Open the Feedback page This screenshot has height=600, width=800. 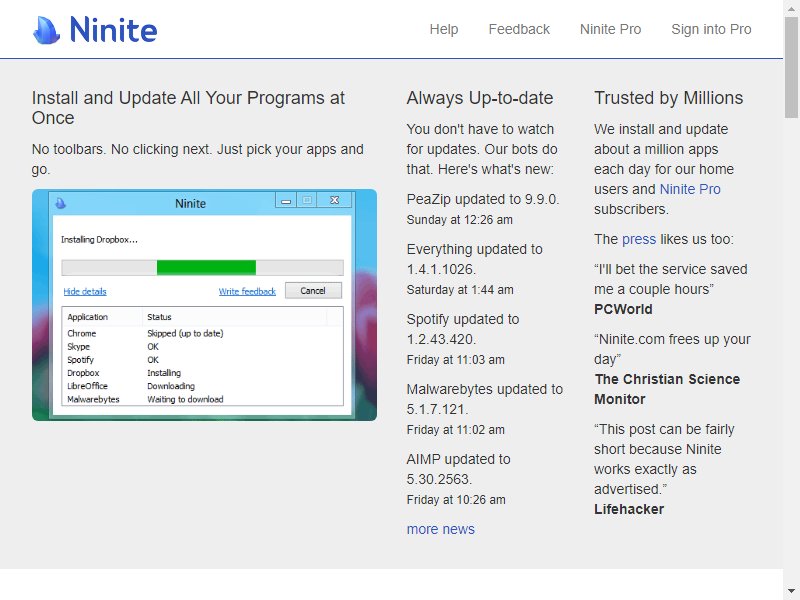point(519,30)
